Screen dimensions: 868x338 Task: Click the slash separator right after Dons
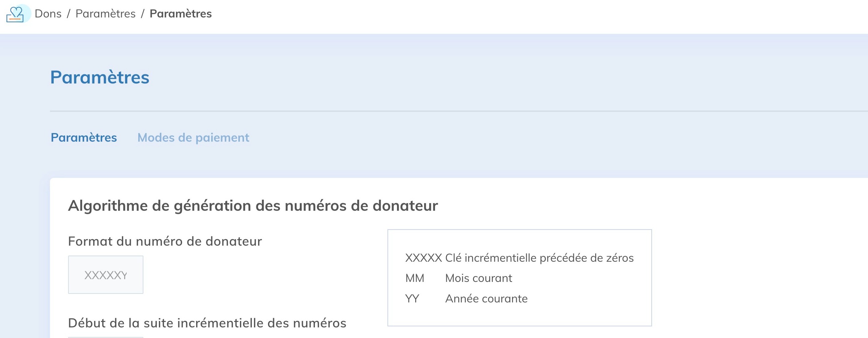tap(68, 14)
